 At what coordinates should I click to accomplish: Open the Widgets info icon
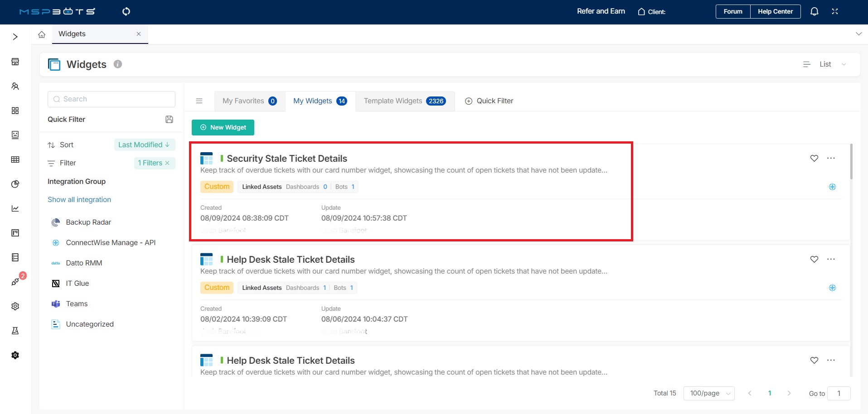click(118, 64)
